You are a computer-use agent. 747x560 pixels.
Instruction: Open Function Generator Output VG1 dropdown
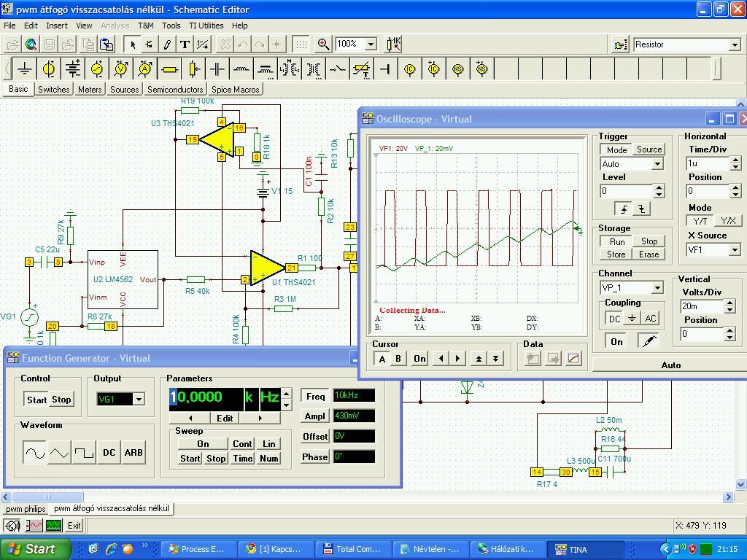click(139, 399)
